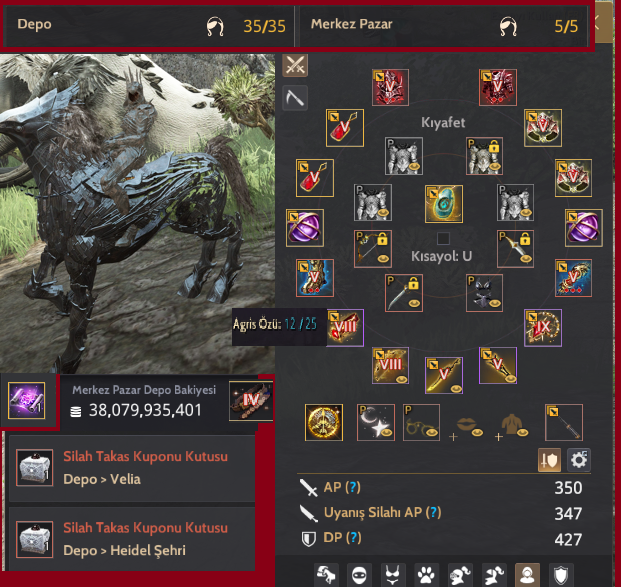This screenshot has height=587, width=621.
Task: Click the glowing teal artifact slot in center
Action: tap(444, 204)
